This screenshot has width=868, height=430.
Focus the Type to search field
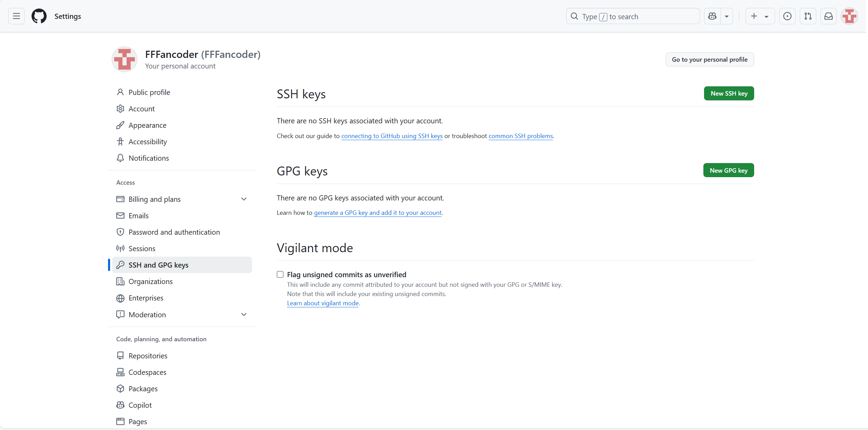pos(633,16)
